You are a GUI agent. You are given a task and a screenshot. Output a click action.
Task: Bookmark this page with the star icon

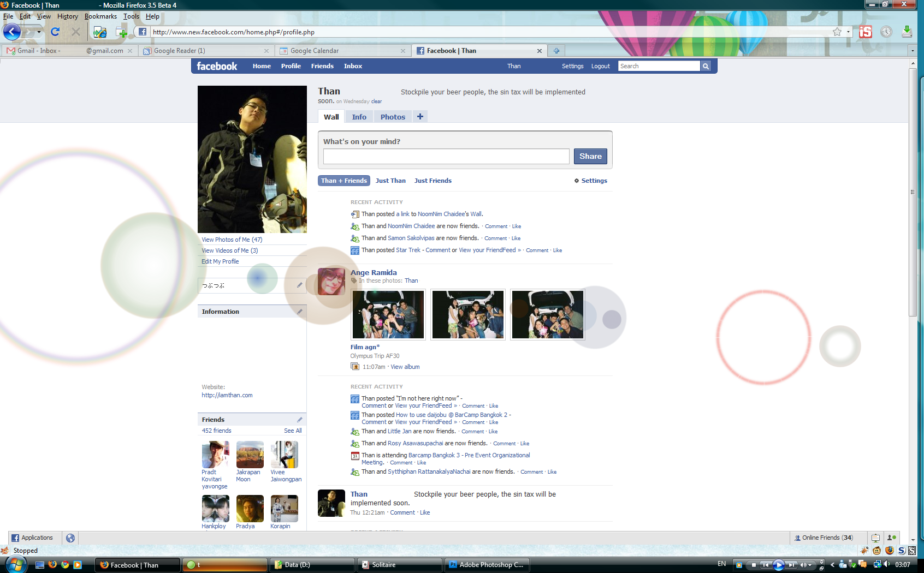pyautogui.click(x=837, y=32)
